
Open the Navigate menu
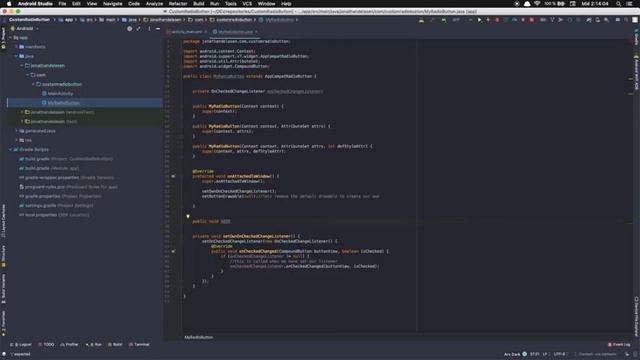pyautogui.click(x=112, y=4)
